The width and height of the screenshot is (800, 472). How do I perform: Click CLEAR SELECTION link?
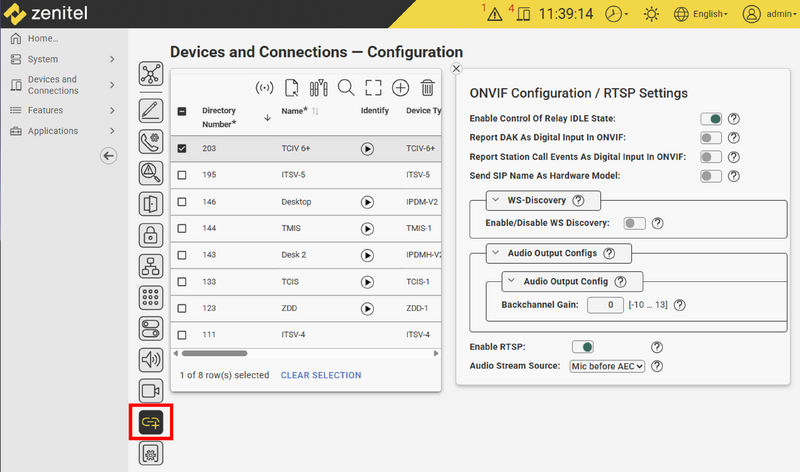click(x=320, y=375)
